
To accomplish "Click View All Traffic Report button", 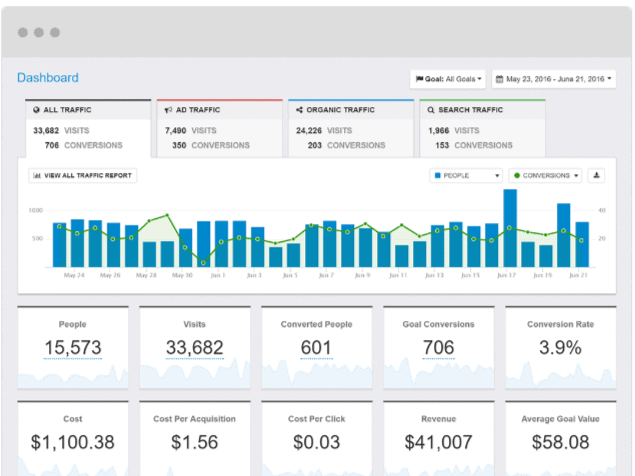I will 82,175.
